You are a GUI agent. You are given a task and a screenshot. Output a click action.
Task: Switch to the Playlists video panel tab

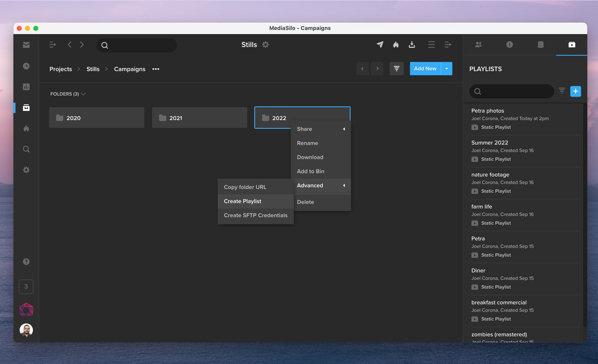(x=571, y=45)
